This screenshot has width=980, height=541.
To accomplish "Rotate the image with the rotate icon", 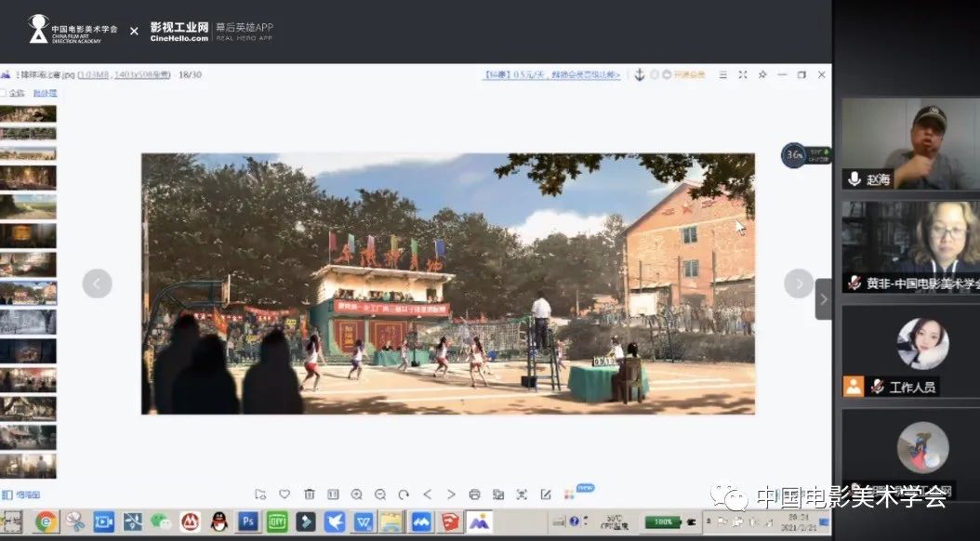I will [x=404, y=495].
